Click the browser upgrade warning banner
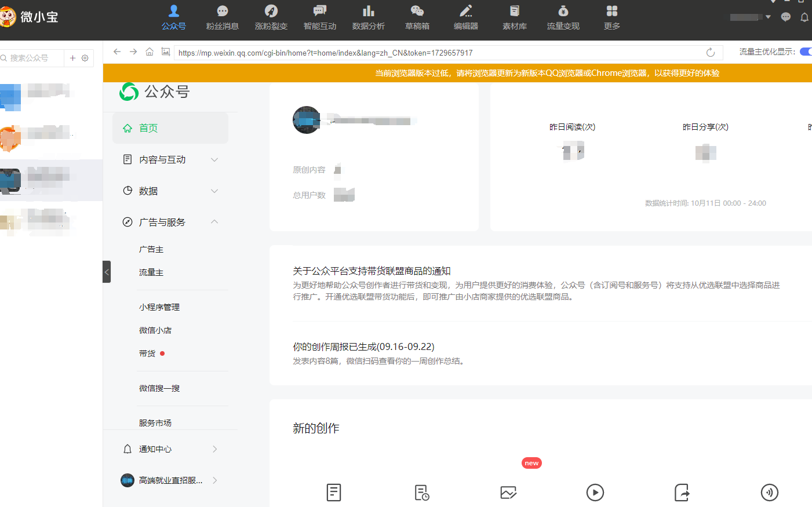The height and width of the screenshot is (507, 812). 457,73
